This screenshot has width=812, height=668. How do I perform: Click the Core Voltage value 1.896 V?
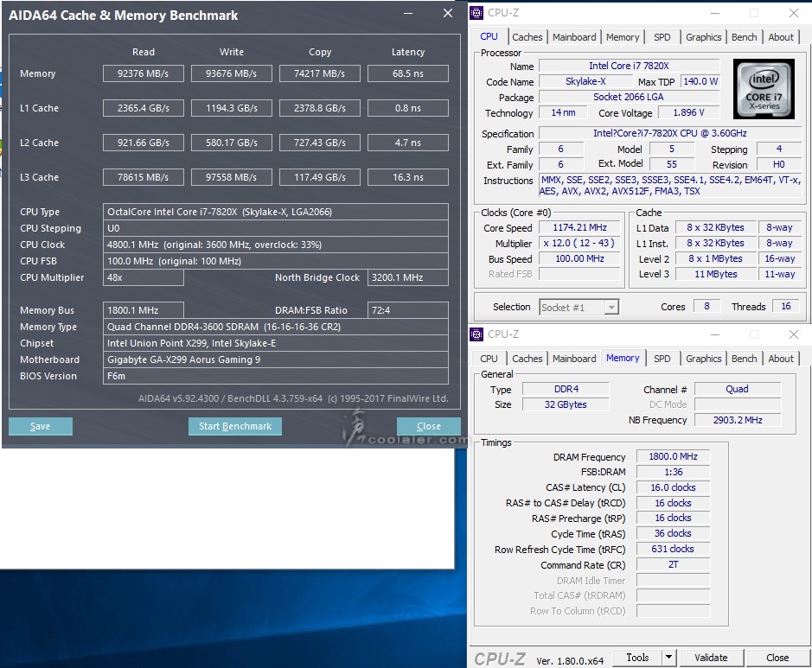click(688, 113)
